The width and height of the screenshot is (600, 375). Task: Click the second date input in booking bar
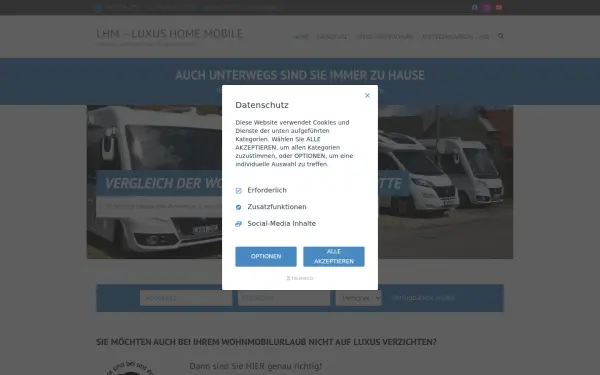284,298
